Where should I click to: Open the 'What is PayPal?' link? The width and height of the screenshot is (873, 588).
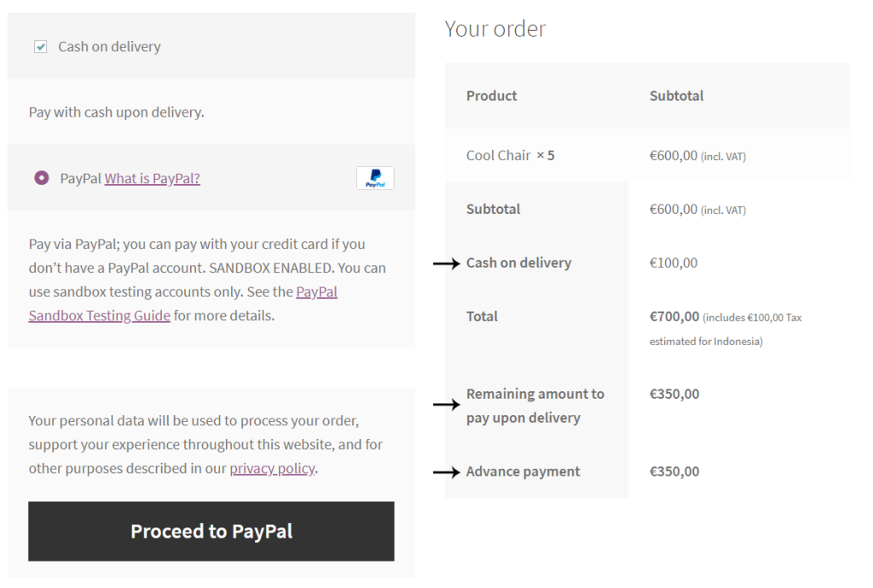point(152,178)
